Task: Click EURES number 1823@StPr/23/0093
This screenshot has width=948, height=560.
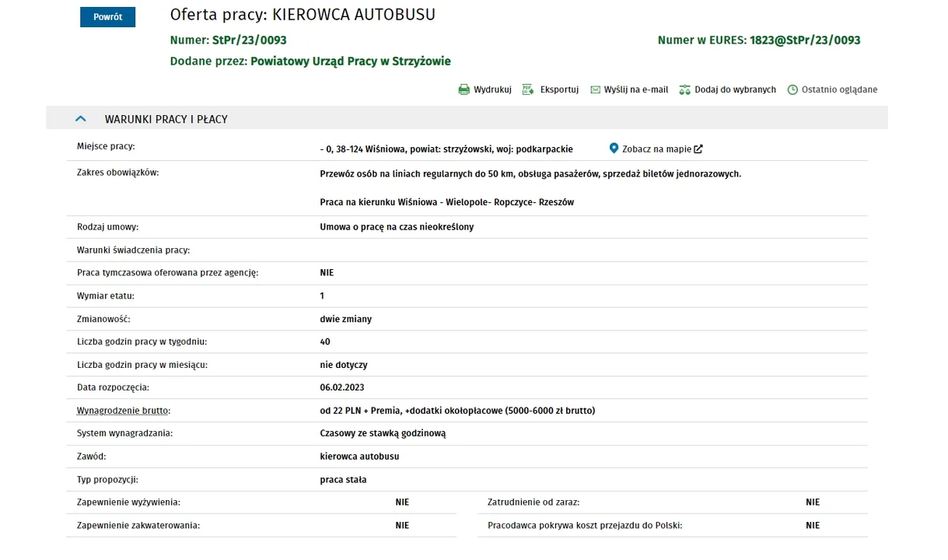Action: (x=805, y=40)
